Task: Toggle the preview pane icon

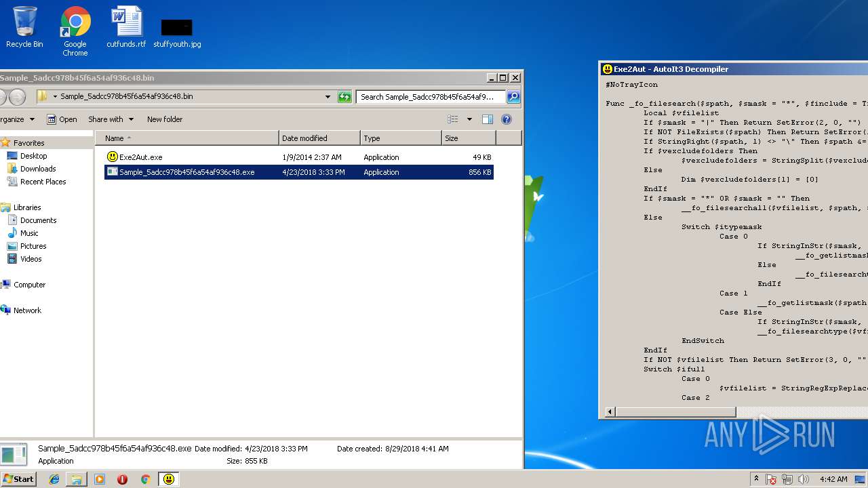Action: pos(487,119)
